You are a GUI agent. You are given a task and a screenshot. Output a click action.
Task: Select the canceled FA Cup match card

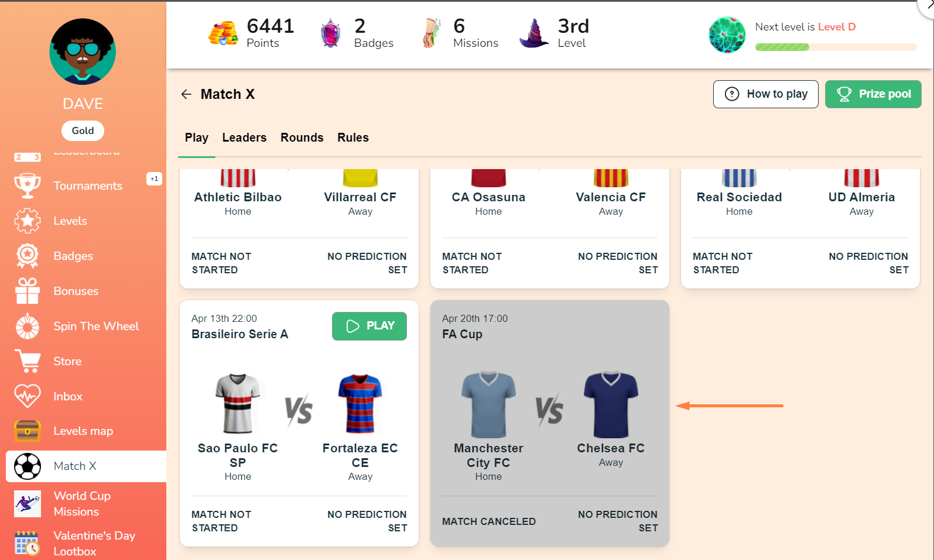[x=549, y=423]
